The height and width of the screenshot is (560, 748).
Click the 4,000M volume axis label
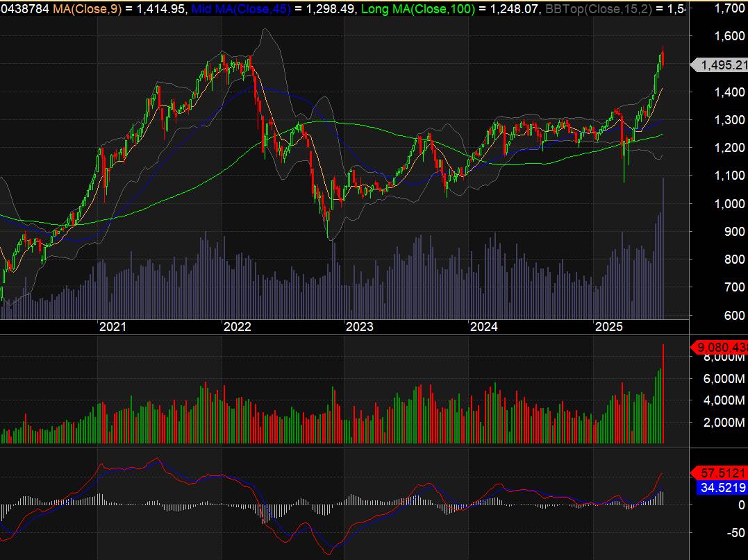pyautogui.click(x=724, y=400)
